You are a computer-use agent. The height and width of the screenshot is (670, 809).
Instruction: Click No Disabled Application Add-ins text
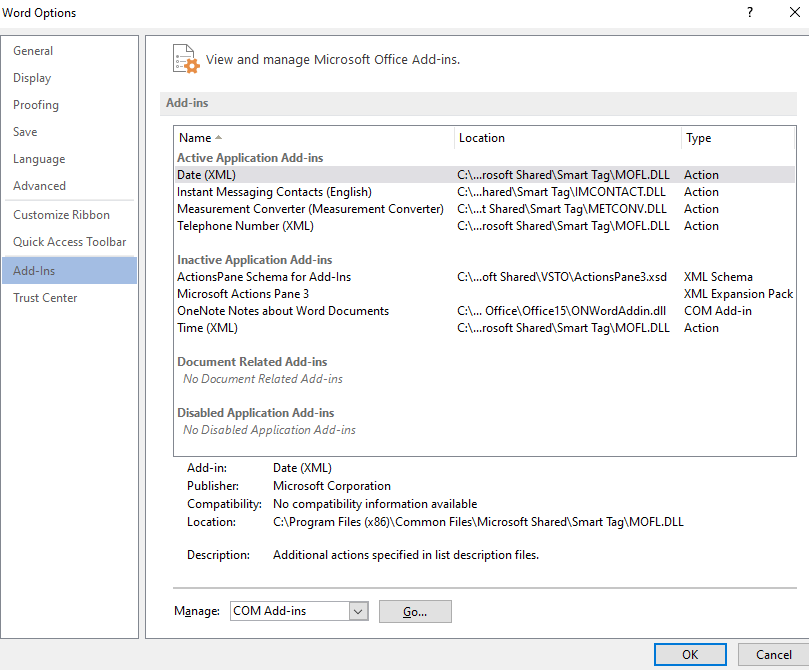coord(269,430)
